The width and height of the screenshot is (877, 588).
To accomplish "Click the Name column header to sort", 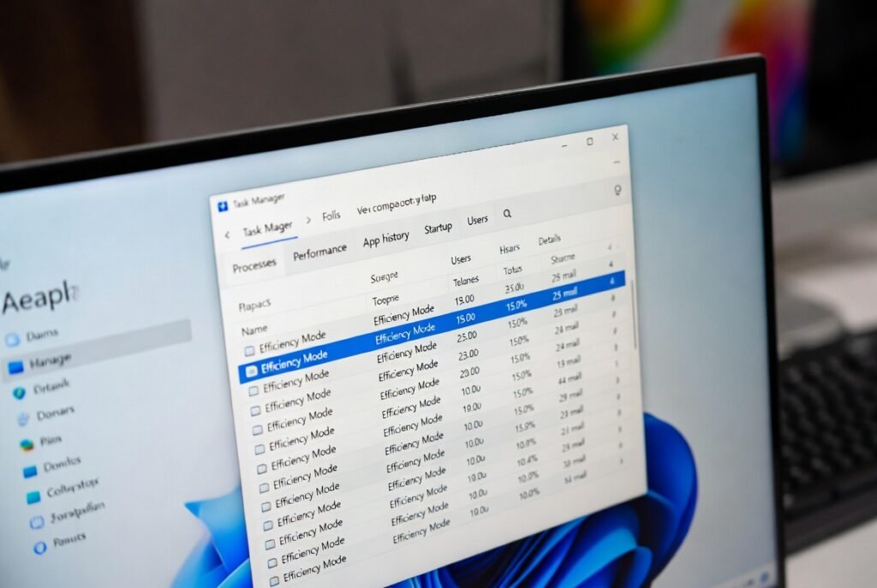I will point(254,330).
